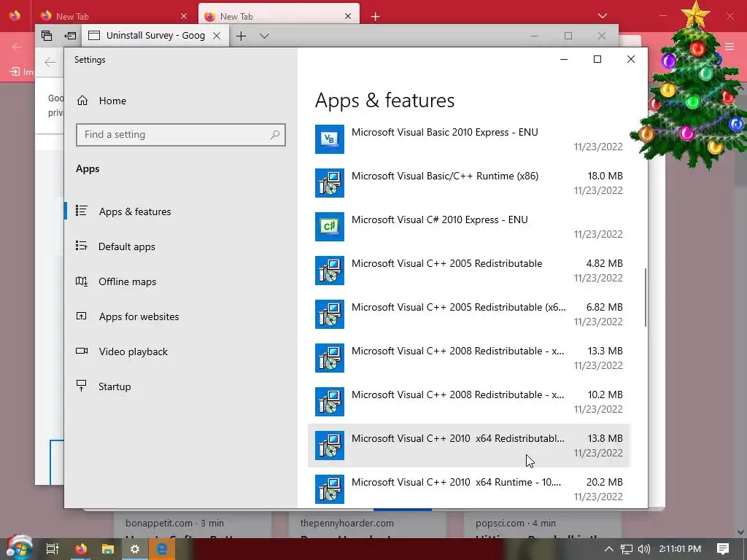The width and height of the screenshot is (747, 560).
Task: Open Task View on taskbar
Action: tap(53, 549)
